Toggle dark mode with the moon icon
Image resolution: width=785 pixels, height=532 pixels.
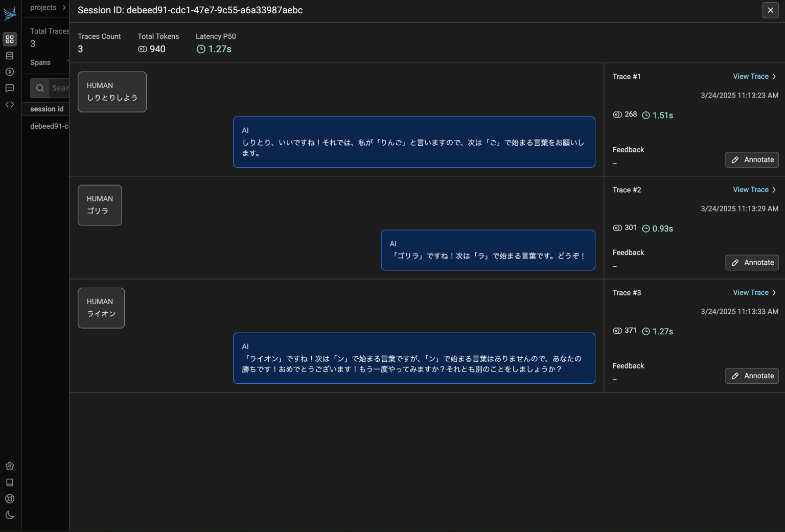9,515
